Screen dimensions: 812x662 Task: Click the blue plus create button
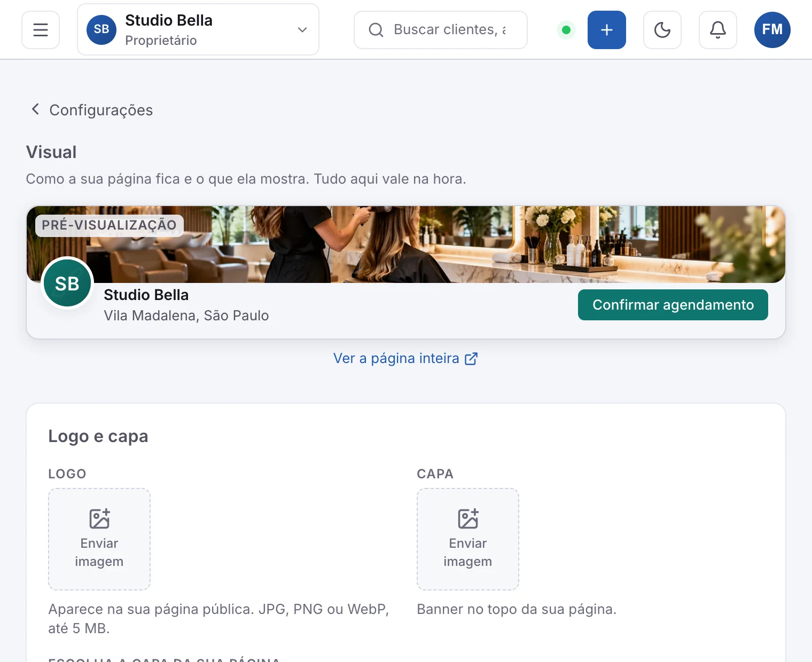point(607,30)
